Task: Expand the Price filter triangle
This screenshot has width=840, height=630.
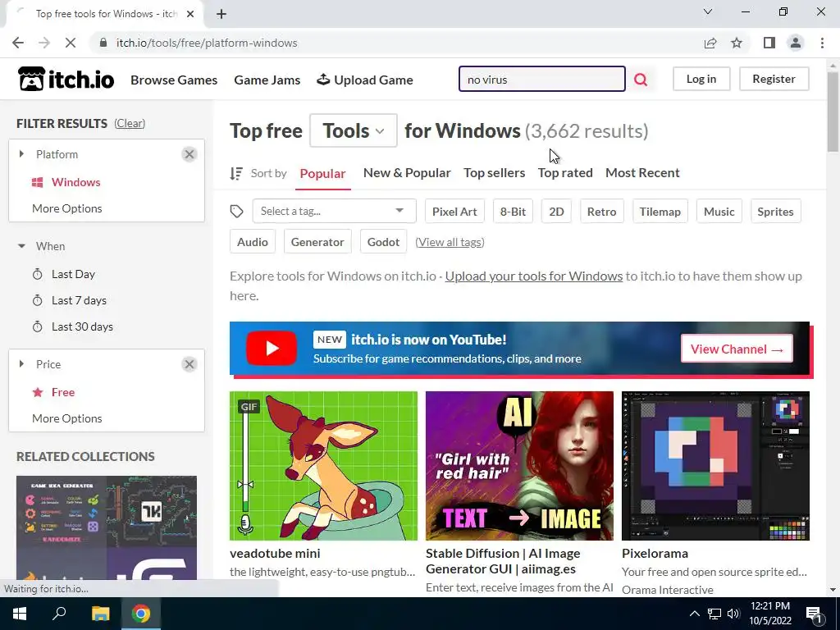Action: 21,364
